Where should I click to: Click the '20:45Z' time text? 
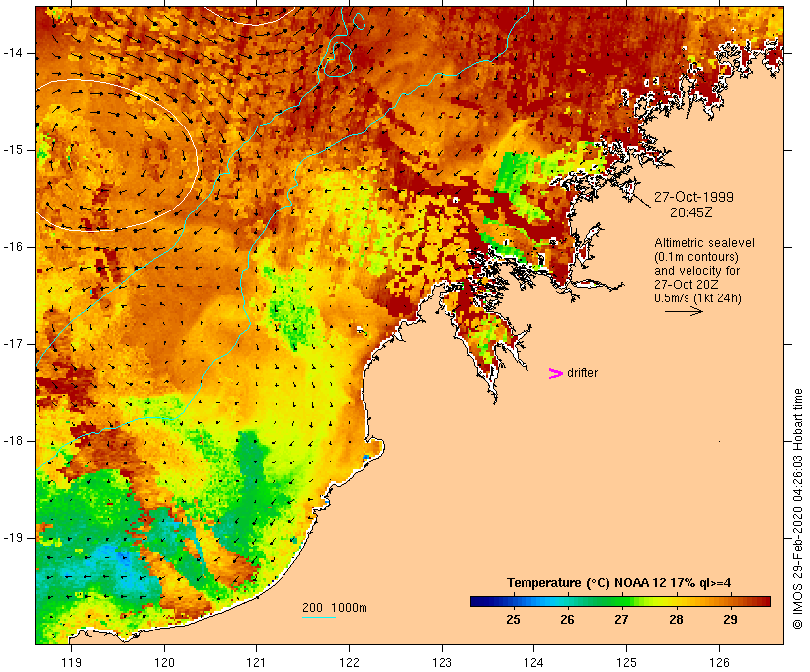coord(691,212)
